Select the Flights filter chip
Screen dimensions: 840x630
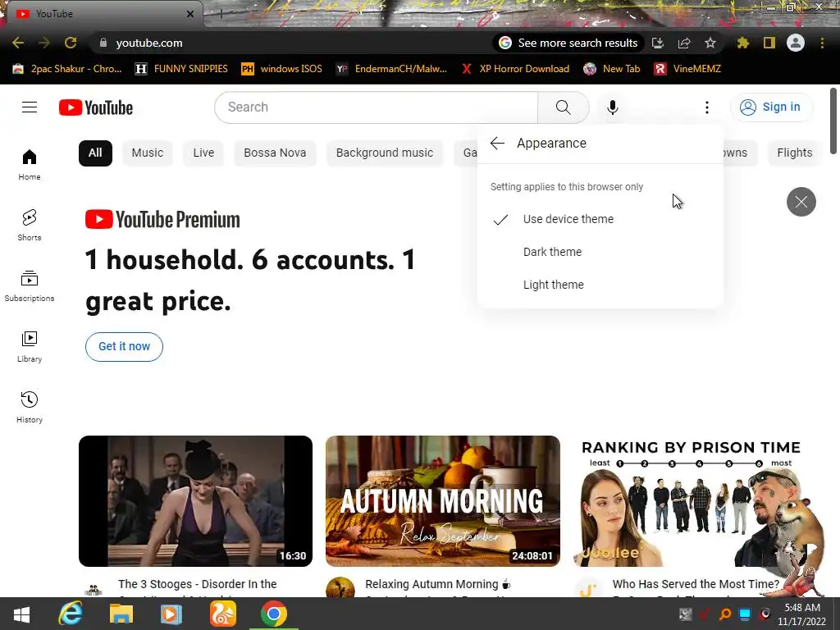coord(794,153)
